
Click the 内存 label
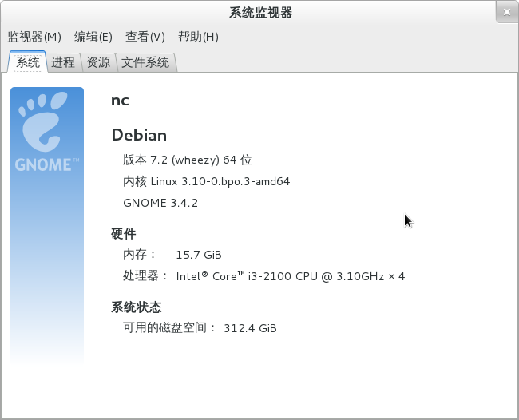click(x=140, y=255)
